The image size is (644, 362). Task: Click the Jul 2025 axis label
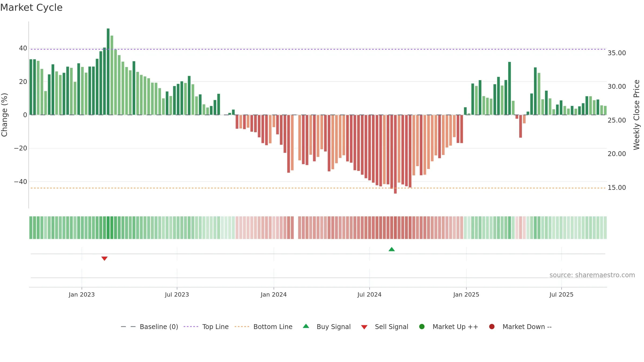coord(561,294)
